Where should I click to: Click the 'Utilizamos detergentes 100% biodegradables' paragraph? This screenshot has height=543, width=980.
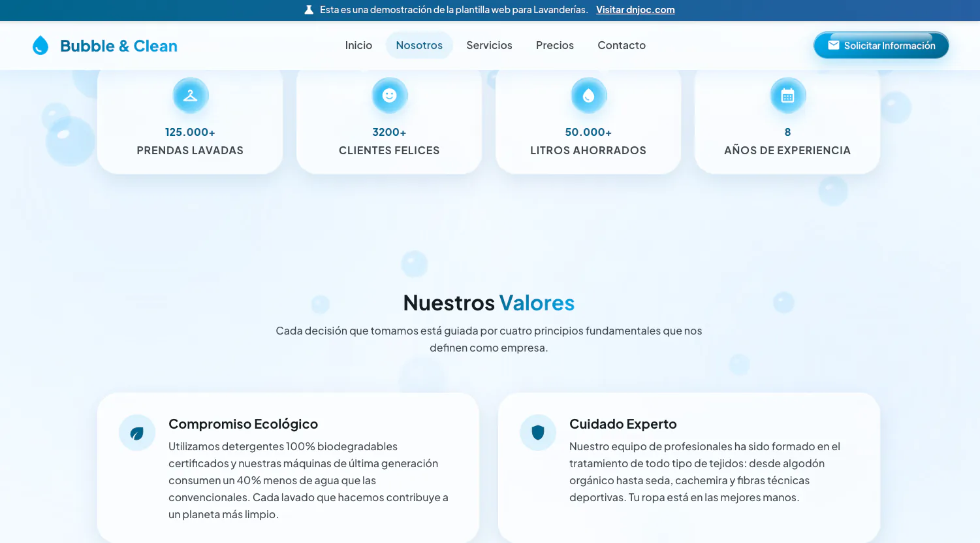309,480
